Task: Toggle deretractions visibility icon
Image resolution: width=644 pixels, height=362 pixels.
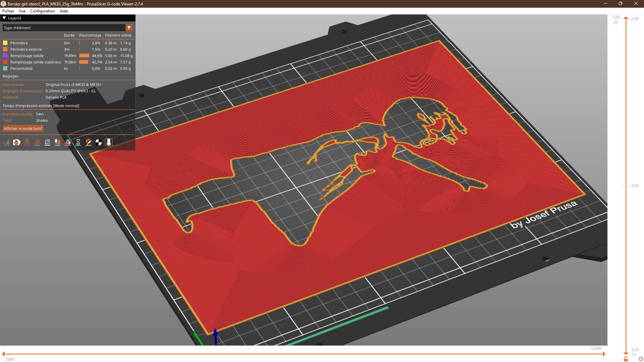Action: 37,142
